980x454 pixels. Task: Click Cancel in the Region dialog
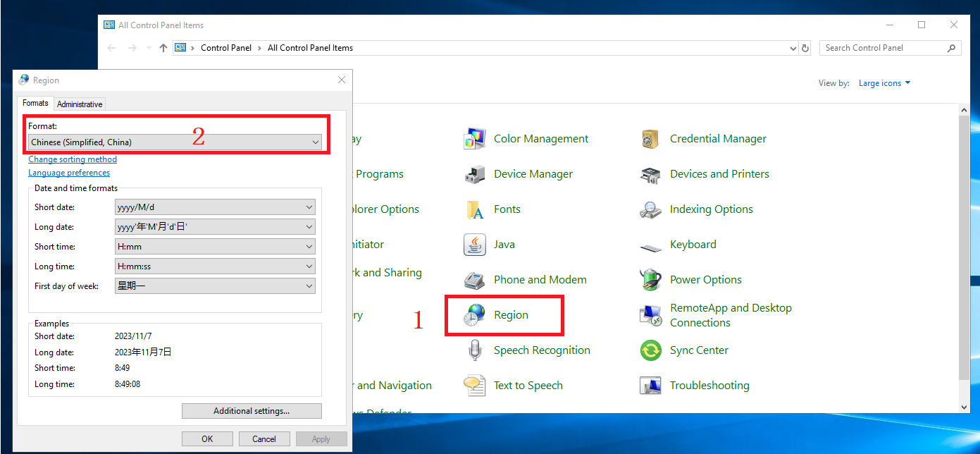click(264, 439)
